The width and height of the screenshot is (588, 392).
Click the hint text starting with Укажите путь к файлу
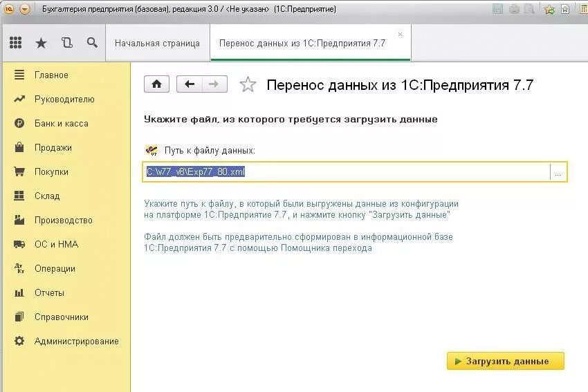point(301,209)
